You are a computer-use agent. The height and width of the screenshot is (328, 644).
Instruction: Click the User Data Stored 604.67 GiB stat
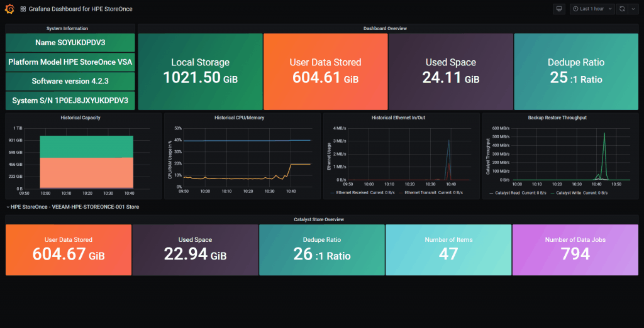(x=69, y=250)
